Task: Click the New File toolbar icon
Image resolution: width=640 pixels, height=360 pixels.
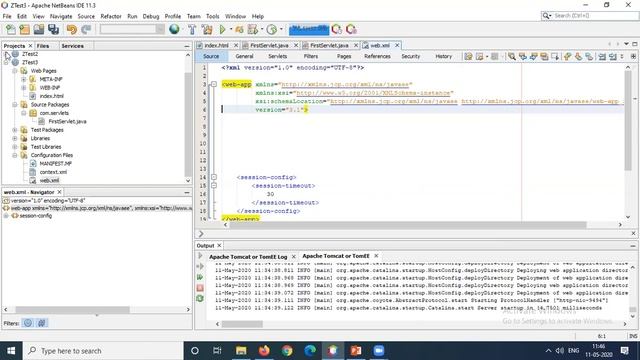Action: [11, 29]
